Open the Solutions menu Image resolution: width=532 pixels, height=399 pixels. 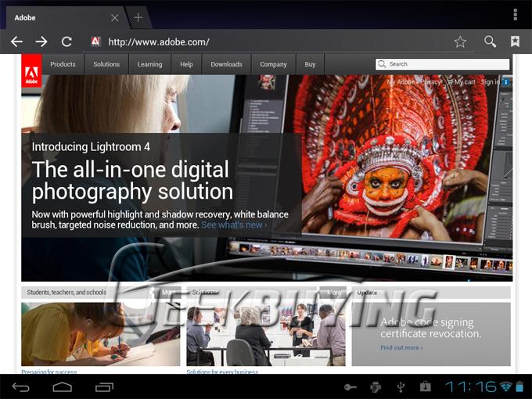click(x=106, y=64)
